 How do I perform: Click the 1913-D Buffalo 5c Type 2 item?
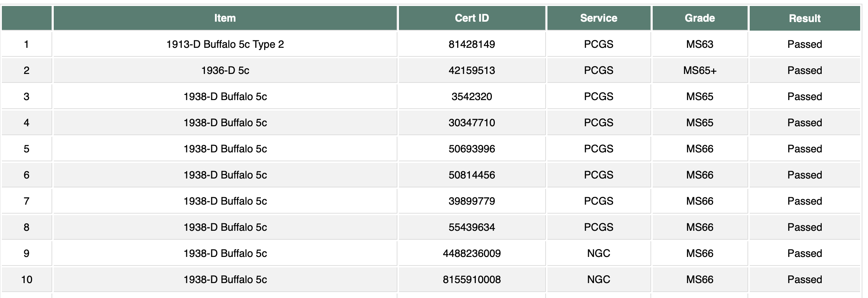click(x=225, y=44)
